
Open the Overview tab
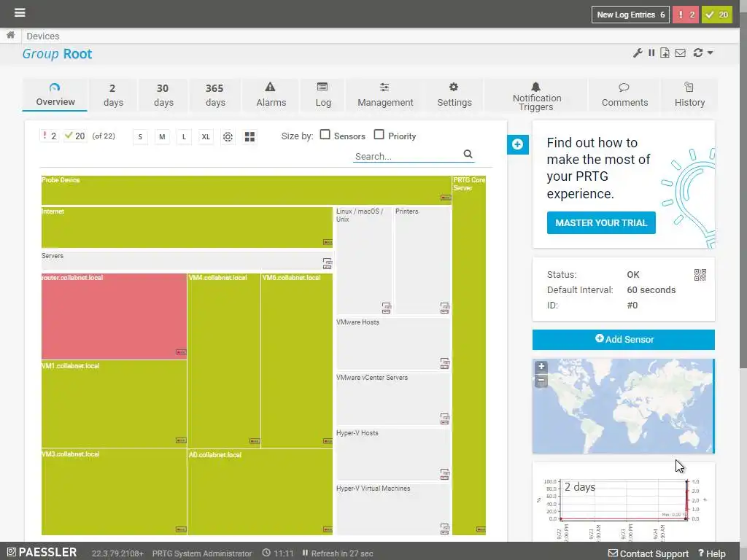coord(55,95)
